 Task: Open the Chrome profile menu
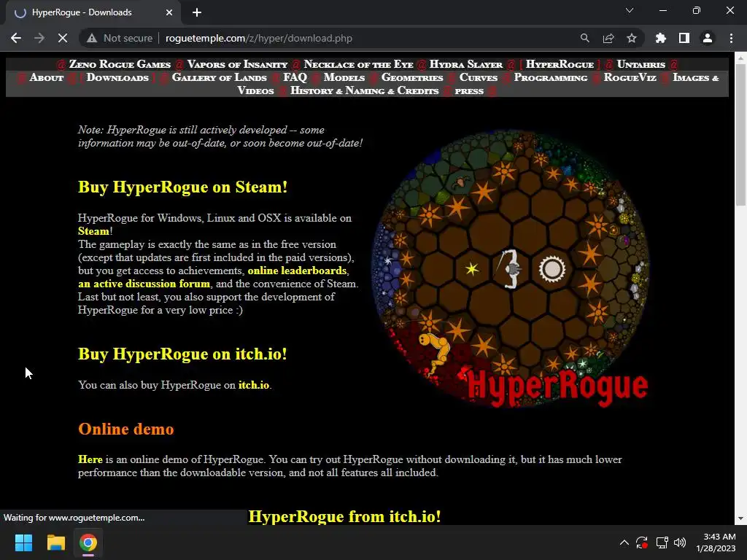[708, 38]
